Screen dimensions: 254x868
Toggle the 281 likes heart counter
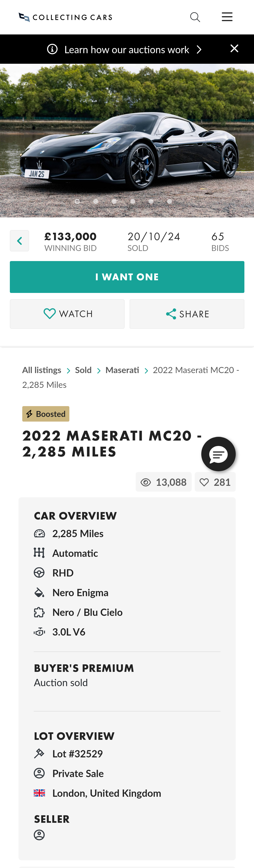click(x=215, y=482)
